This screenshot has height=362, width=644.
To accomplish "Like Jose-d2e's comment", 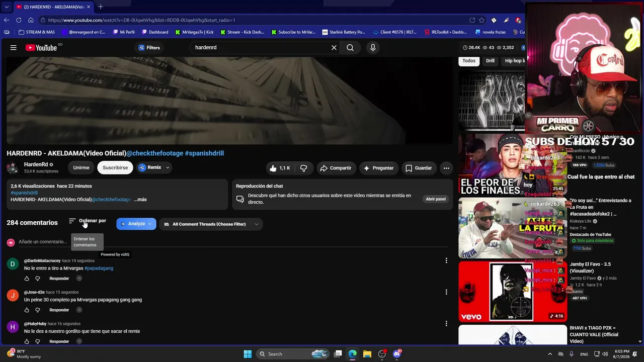I will [x=27, y=310].
